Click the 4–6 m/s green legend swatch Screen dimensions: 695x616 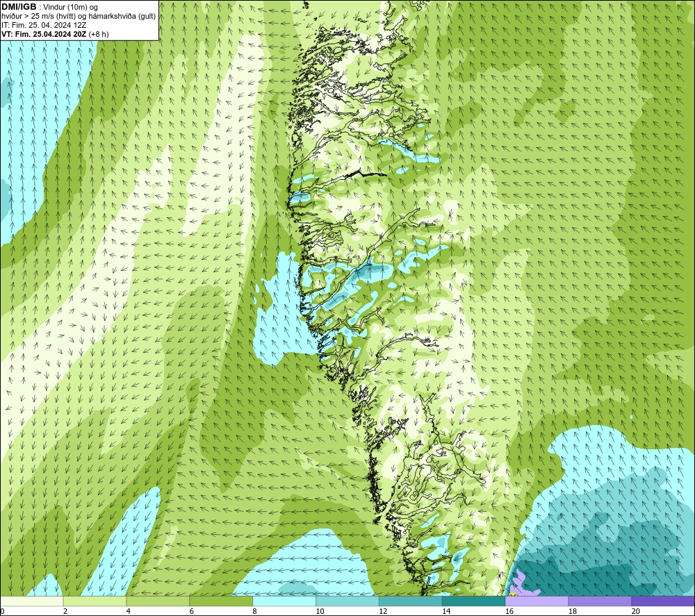pyautogui.click(x=158, y=601)
